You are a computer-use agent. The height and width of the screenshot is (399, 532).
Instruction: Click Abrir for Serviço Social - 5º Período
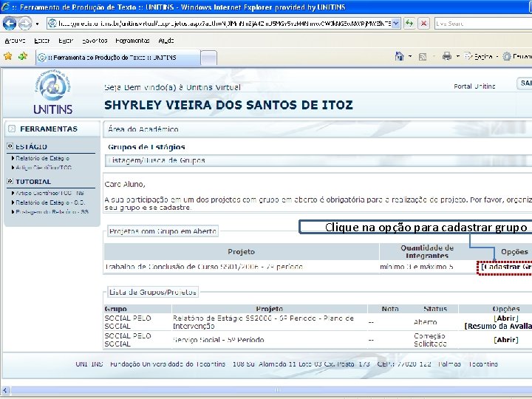[x=506, y=340]
